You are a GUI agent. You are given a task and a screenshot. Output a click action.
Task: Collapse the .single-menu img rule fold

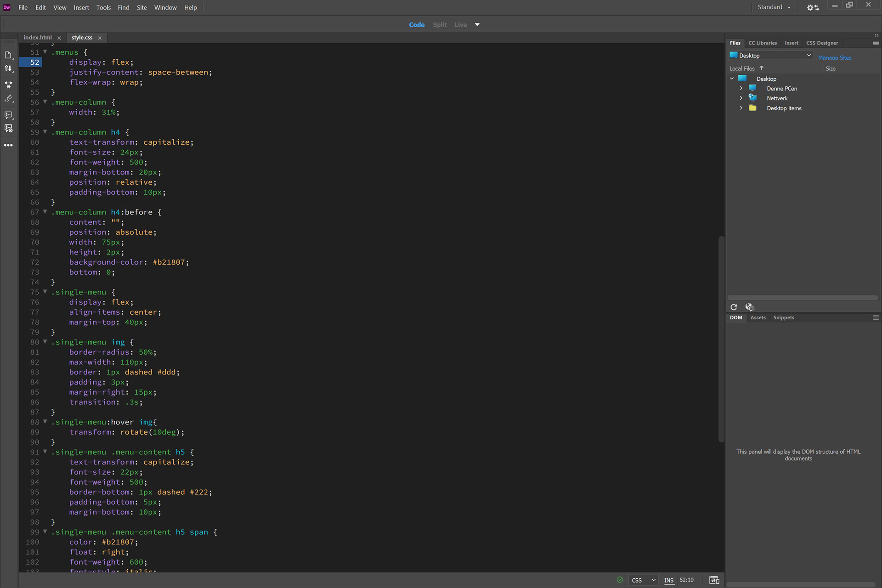pyautogui.click(x=45, y=342)
